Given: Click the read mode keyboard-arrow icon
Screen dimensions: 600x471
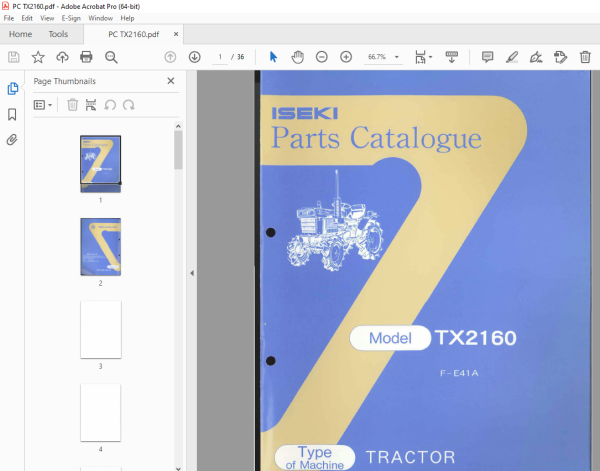Looking at the screenshot, I should pos(452,57).
